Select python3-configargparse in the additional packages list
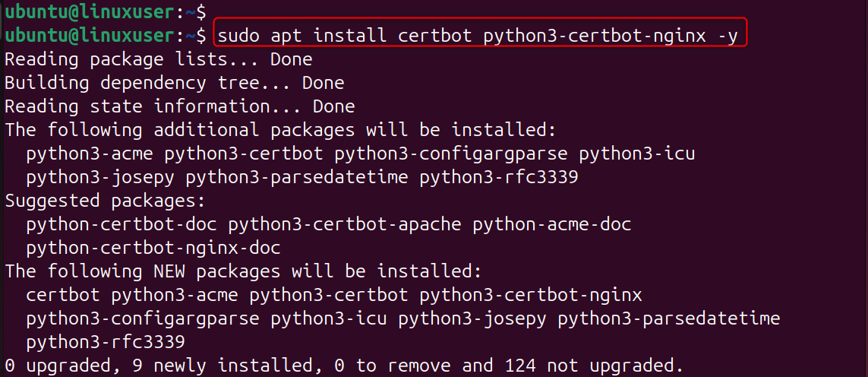Viewport: 868px width, 377px height. [x=451, y=154]
